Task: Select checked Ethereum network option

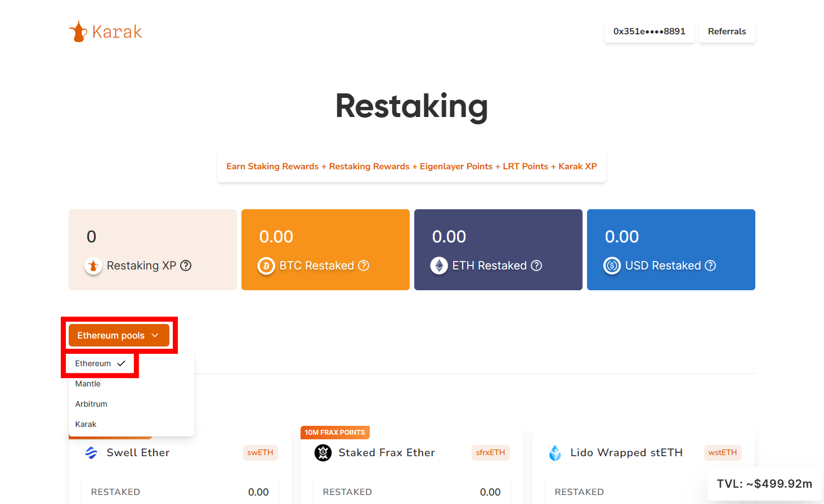Action: tap(100, 363)
